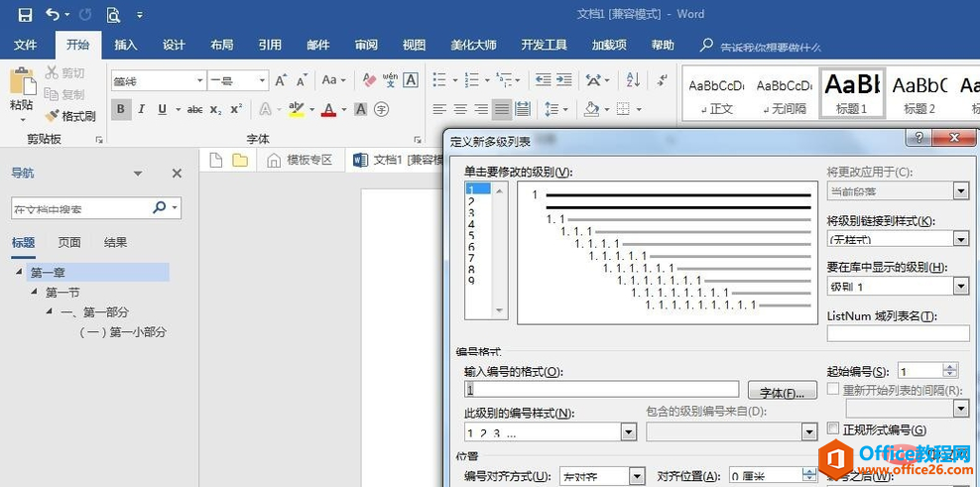Decrease paragraph indent
The height and width of the screenshot is (487, 980).
544,80
